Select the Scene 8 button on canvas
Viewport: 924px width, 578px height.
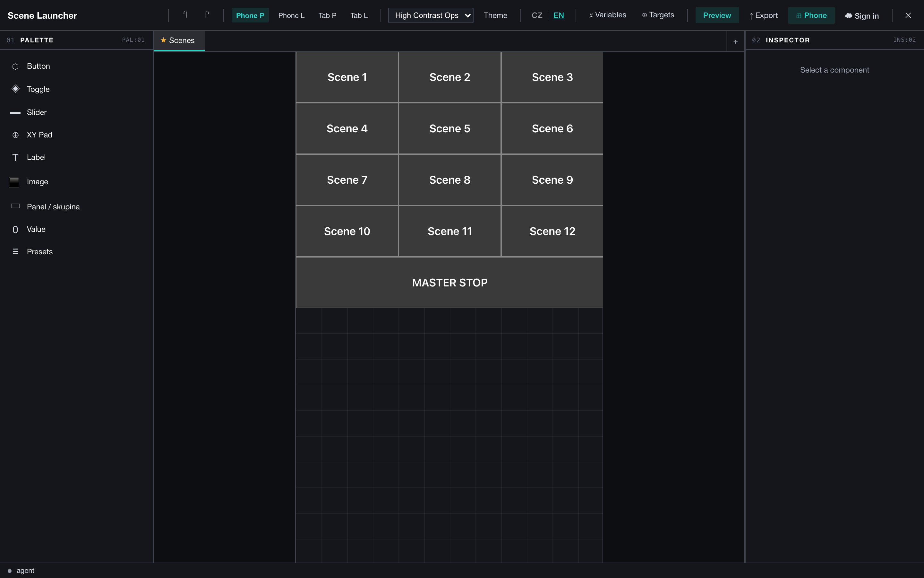coord(450,180)
